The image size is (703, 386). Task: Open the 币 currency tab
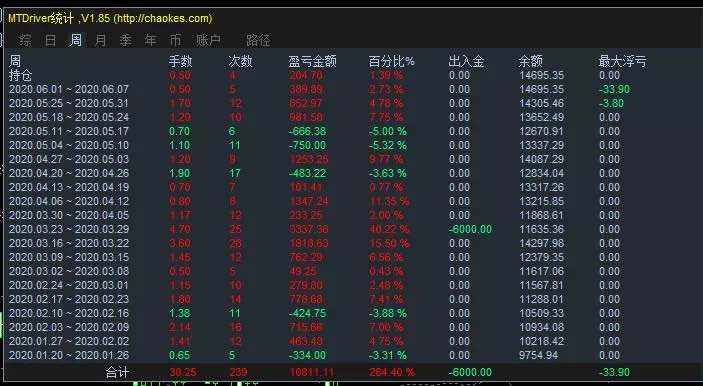(x=175, y=40)
